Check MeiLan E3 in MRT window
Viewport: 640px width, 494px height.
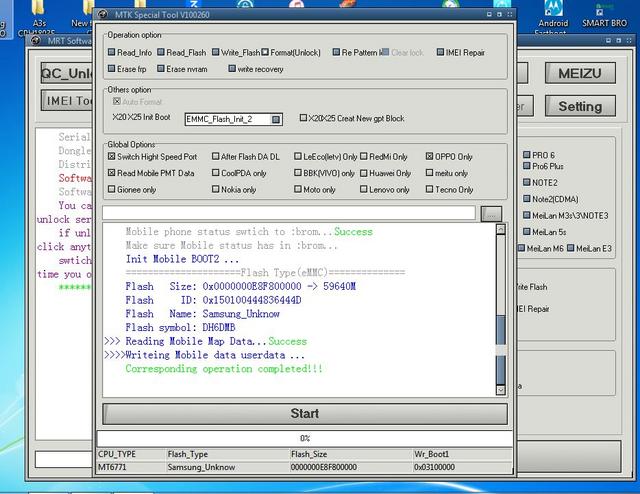[571, 248]
